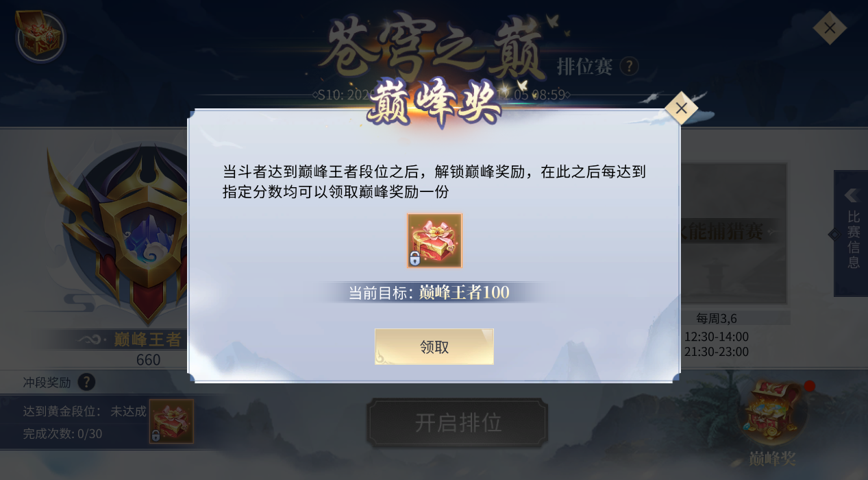Click the 660 rank score number

[148, 360]
